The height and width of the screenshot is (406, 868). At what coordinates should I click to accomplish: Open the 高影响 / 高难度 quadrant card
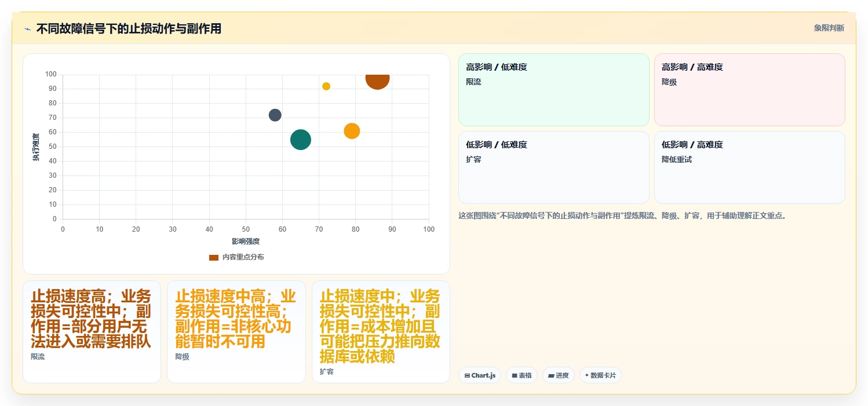tap(749, 90)
